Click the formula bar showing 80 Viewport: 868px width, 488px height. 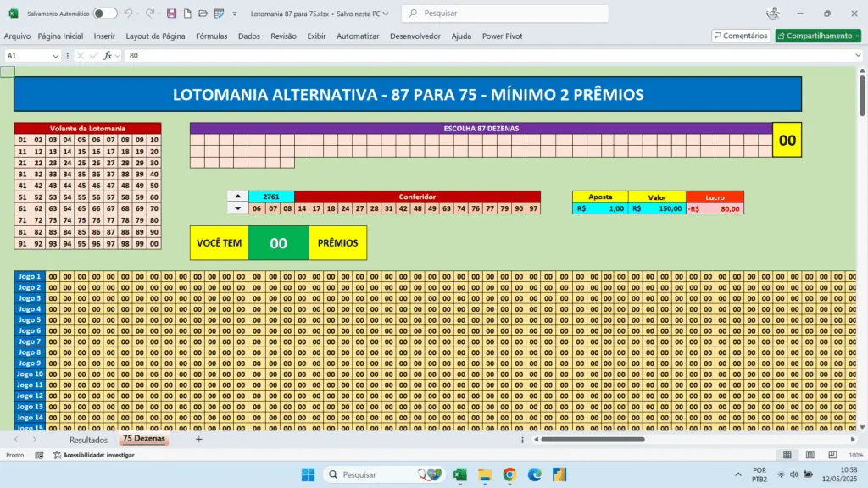pos(490,56)
